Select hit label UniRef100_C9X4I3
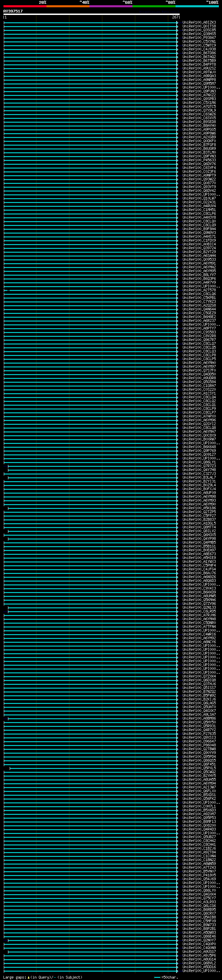222x980 pixels. pos(199,589)
